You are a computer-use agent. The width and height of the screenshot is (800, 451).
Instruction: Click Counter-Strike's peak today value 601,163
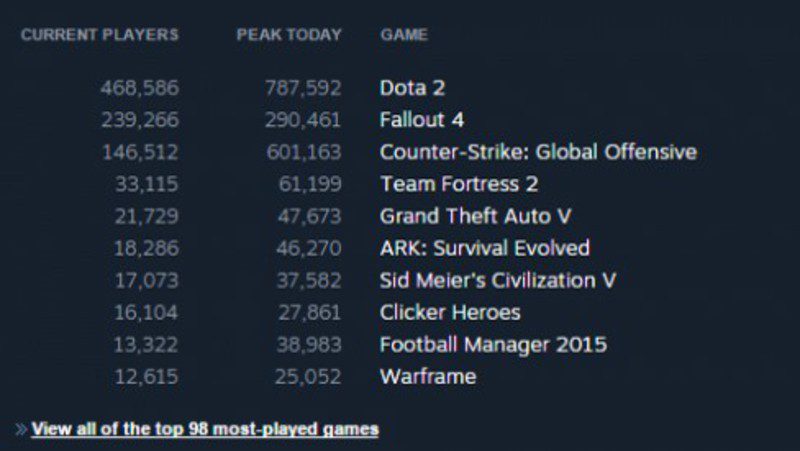click(301, 152)
